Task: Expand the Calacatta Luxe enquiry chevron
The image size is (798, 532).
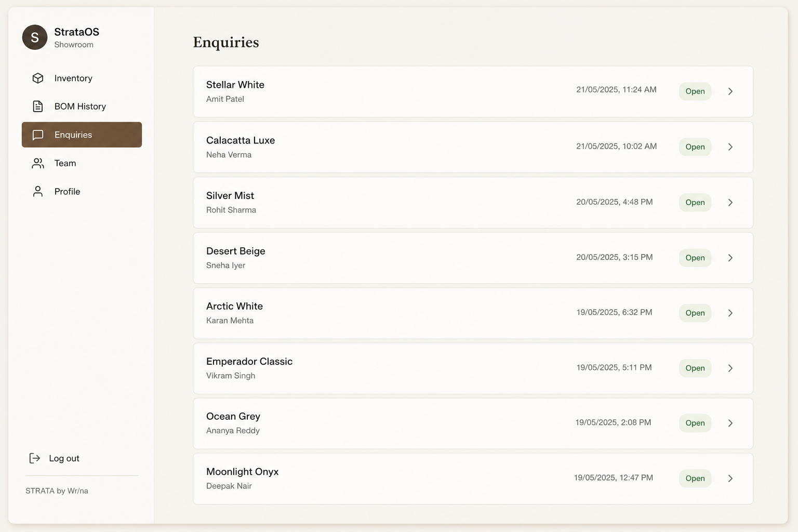Action: point(730,147)
